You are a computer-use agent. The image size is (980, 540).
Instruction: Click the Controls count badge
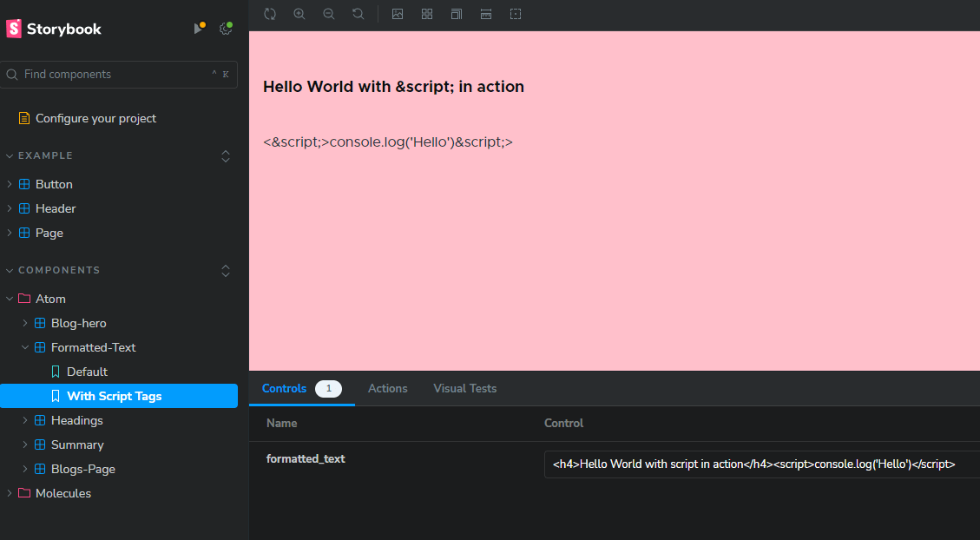pyautogui.click(x=329, y=389)
